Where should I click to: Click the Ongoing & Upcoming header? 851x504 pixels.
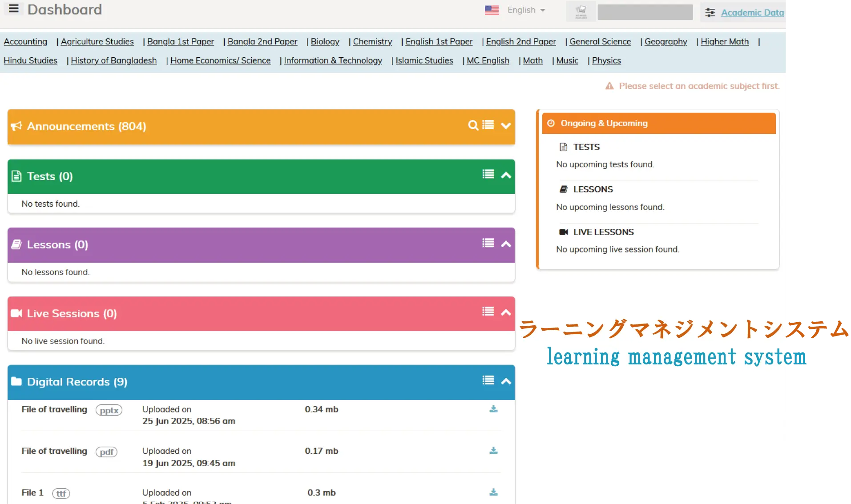point(658,123)
